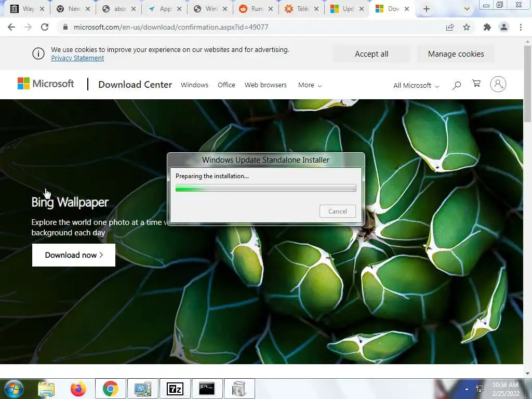This screenshot has height=399, width=532.
Task: Sign in with the account icon
Action: pyautogui.click(x=498, y=84)
